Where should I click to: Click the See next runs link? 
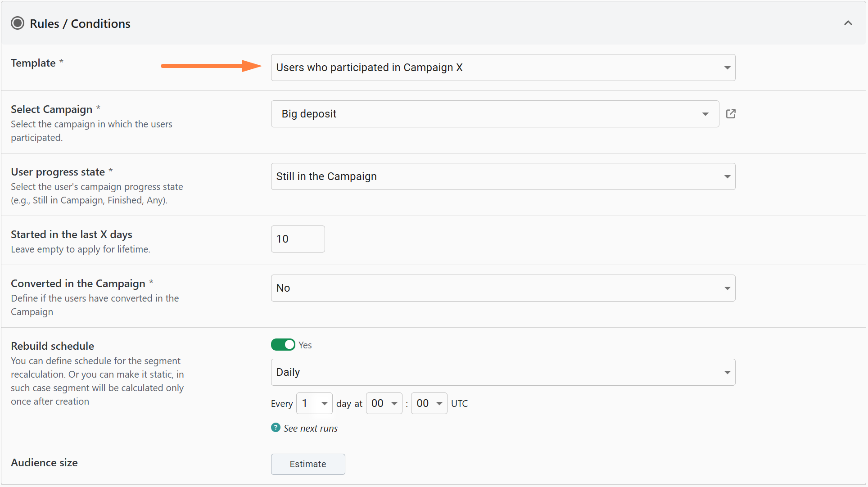pos(310,428)
